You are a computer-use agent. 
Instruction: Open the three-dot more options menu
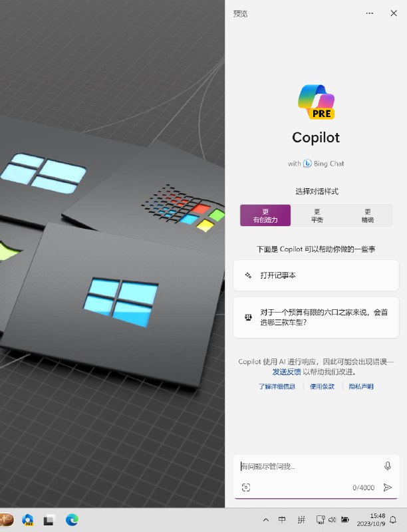[370, 13]
